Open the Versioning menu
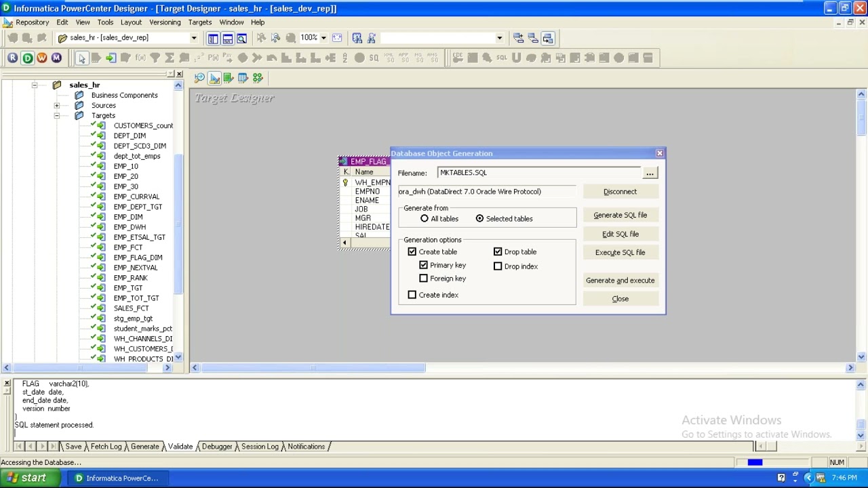Viewport: 868px width, 488px height. [x=165, y=22]
